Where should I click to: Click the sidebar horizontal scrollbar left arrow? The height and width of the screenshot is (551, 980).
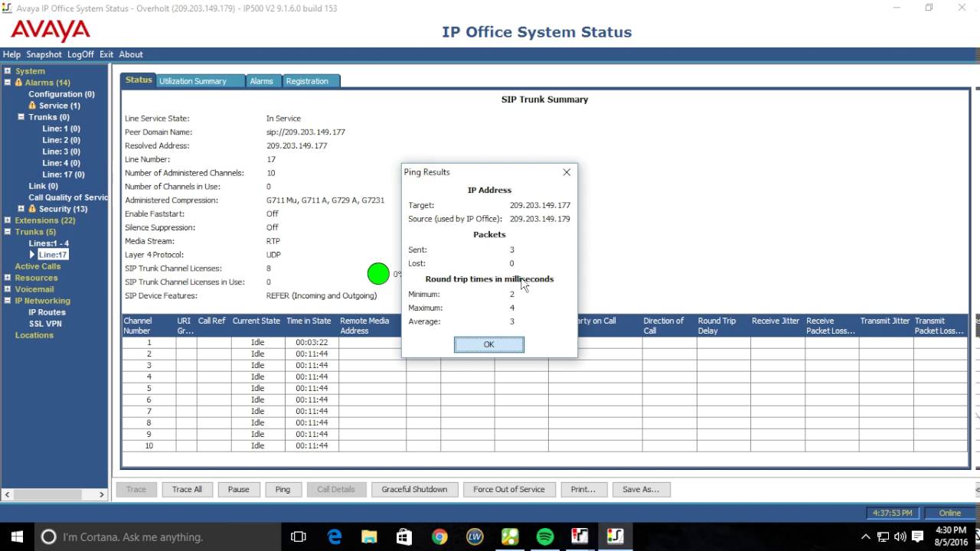tap(7, 495)
